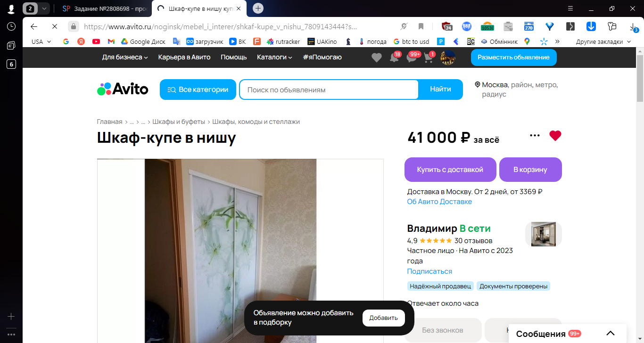Open the browser history clock icon in sidebar
The width and height of the screenshot is (644, 343).
tap(11, 26)
